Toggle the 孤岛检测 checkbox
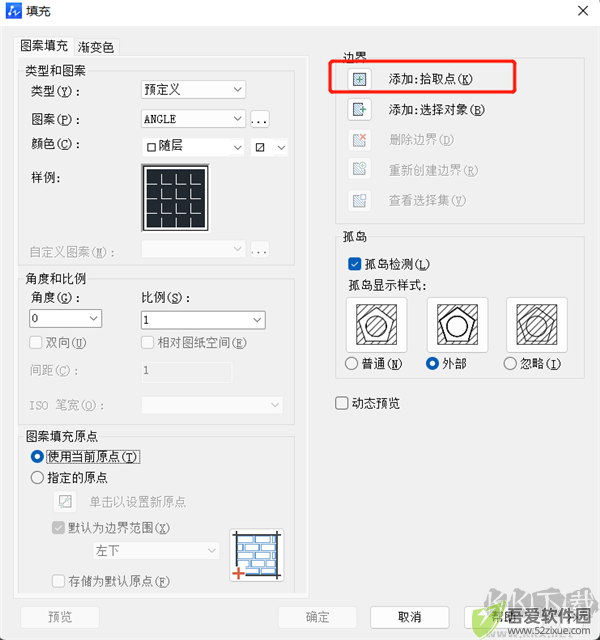This screenshot has height=640, width=600. click(x=354, y=264)
